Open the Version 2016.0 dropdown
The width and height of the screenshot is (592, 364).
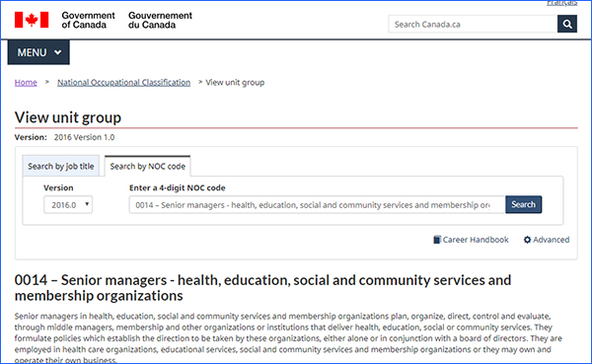[x=68, y=204]
